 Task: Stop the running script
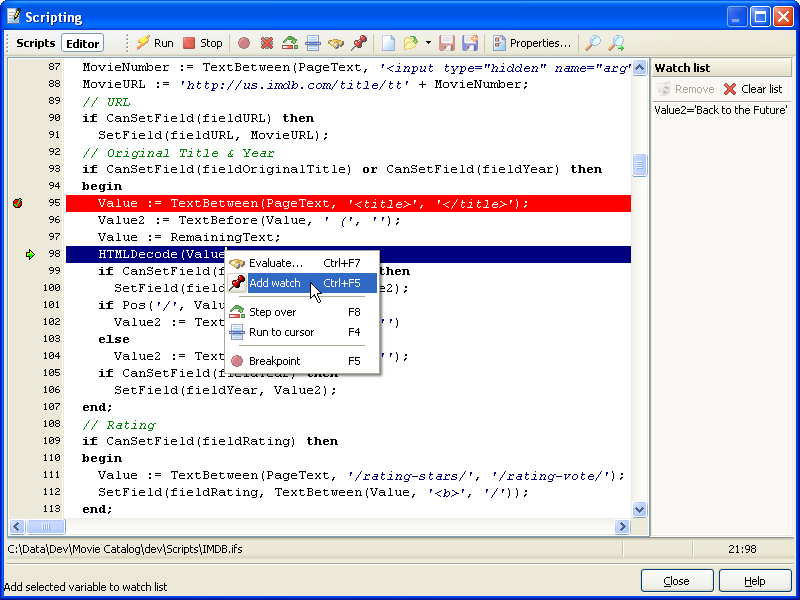click(202, 43)
